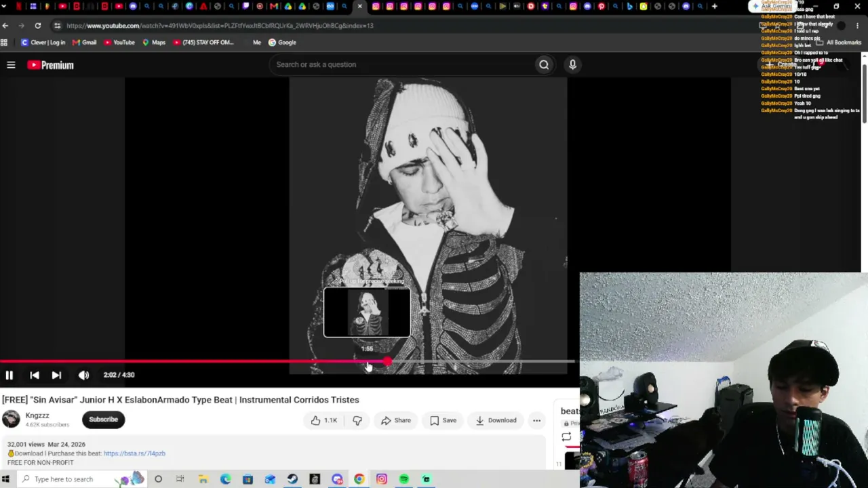The image size is (868, 488).
Task: Open Microsoft Store from taskbar
Action: 248,479
